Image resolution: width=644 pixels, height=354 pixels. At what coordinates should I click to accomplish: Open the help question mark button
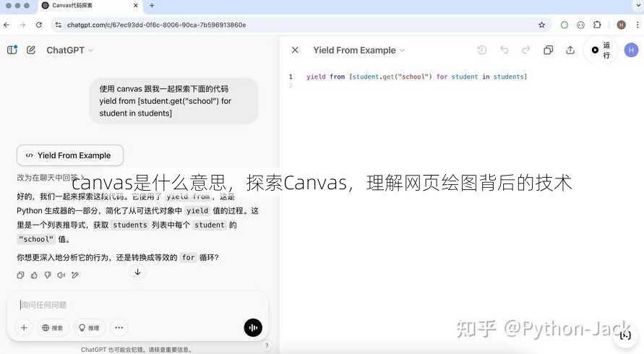(267, 345)
